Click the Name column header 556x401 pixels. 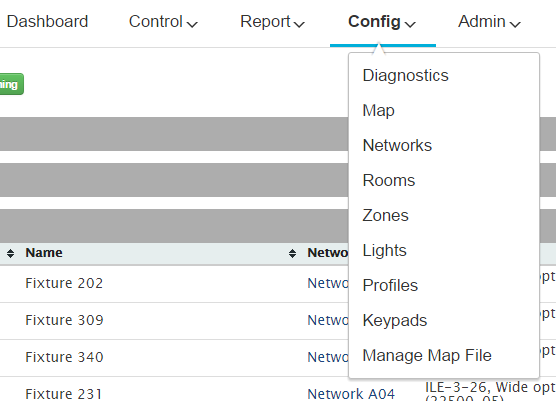click(x=44, y=253)
